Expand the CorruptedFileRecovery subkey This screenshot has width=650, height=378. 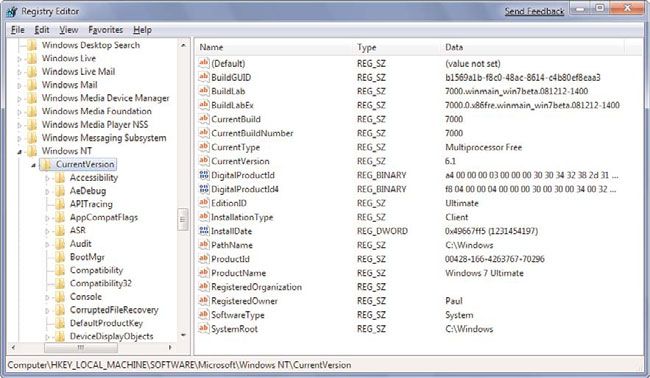click(47, 310)
